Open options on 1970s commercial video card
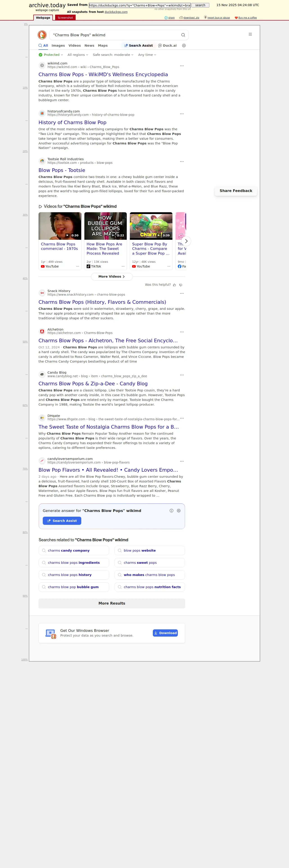The height and width of the screenshot is (868, 289). [77, 267]
